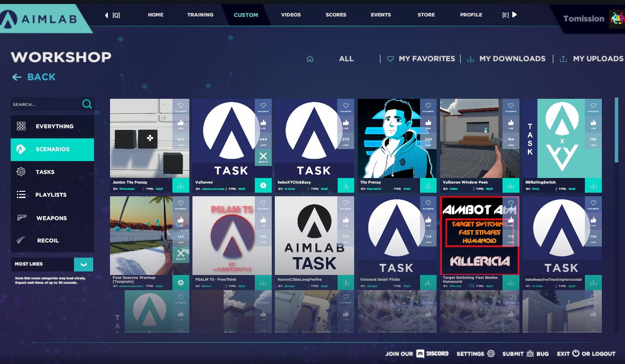Image resolution: width=625 pixels, height=364 pixels.
Task: Submit a bug report
Action: (x=526, y=354)
